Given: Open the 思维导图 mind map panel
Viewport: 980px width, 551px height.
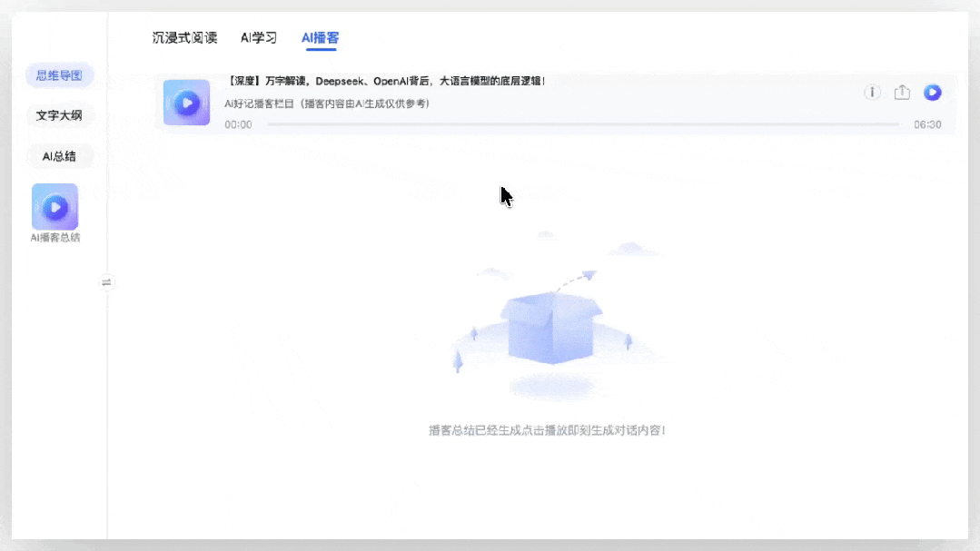Looking at the screenshot, I should 59,75.
